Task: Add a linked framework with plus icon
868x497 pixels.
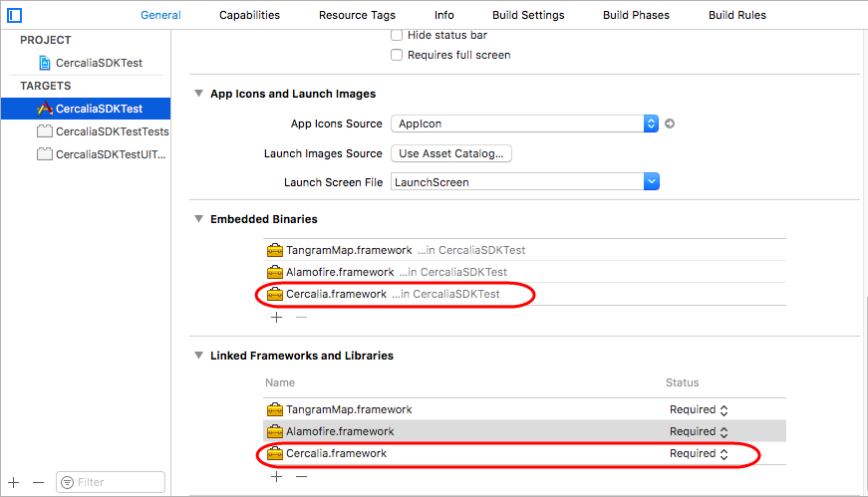Action: [276, 476]
